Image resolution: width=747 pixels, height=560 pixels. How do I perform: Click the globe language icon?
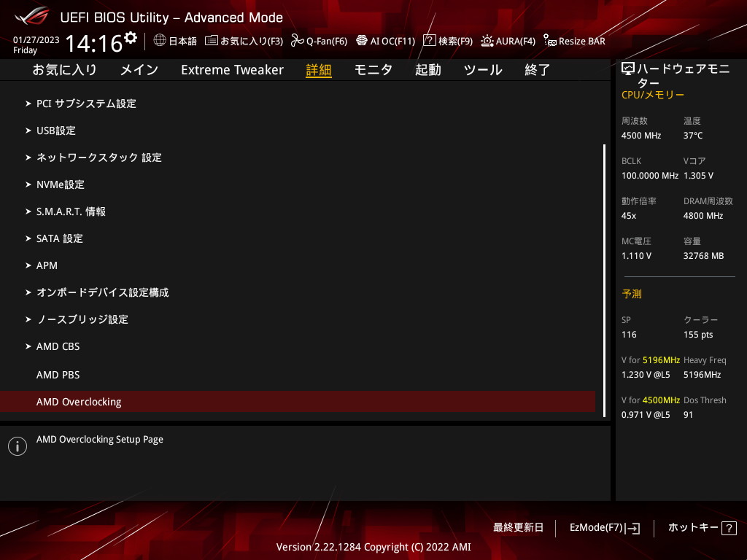point(160,40)
